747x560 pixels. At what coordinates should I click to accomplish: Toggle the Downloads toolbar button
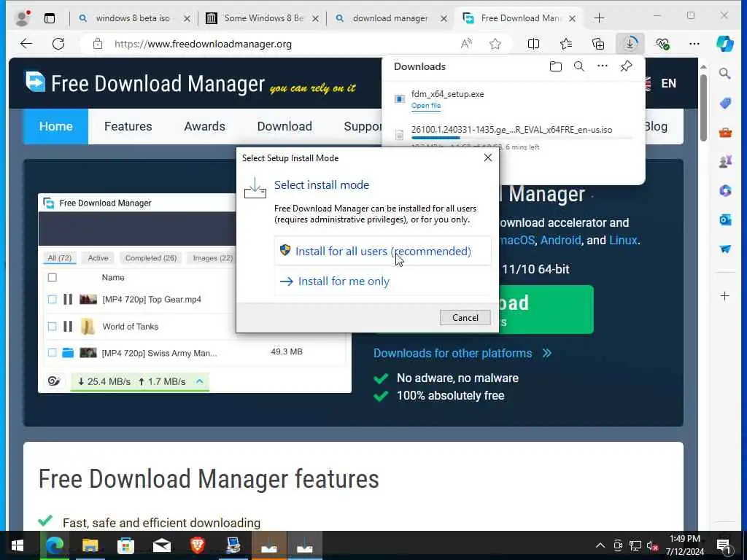pos(630,44)
